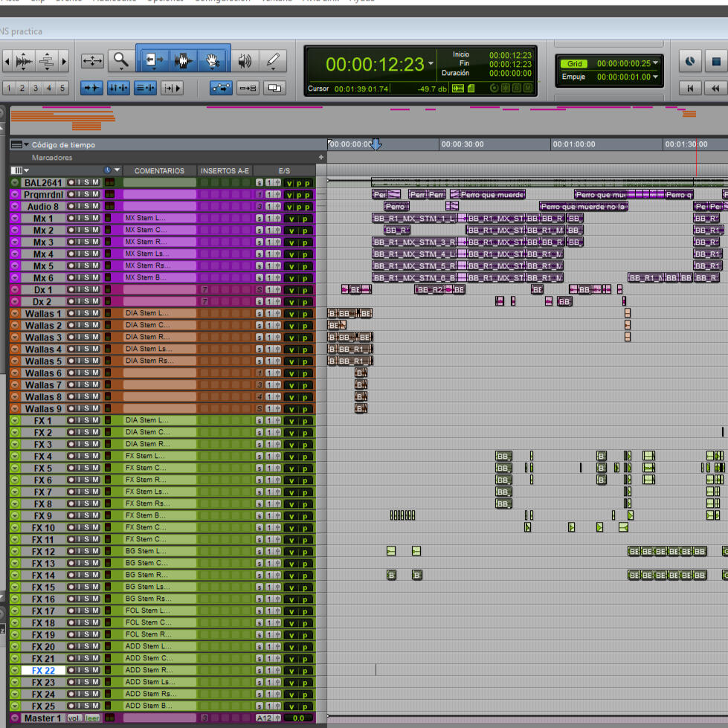Screen dimensions: 728x728
Task: Click the BB_R1_MX_STM_1_L clip on Mx 1
Action: tap(415, 218)
